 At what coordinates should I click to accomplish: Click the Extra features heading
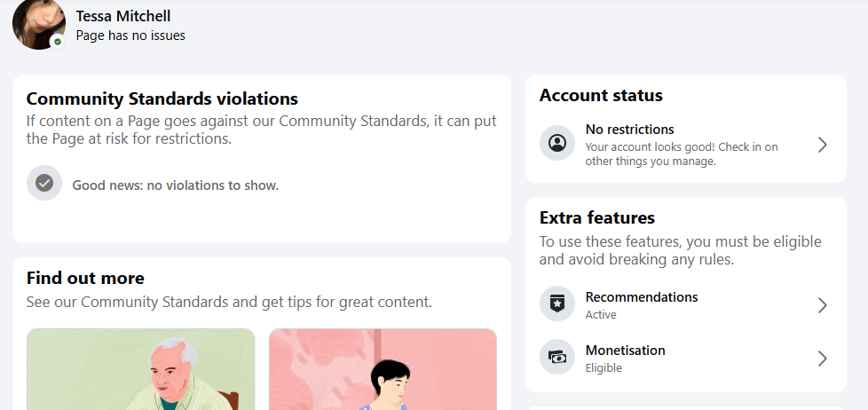point(597,217)
